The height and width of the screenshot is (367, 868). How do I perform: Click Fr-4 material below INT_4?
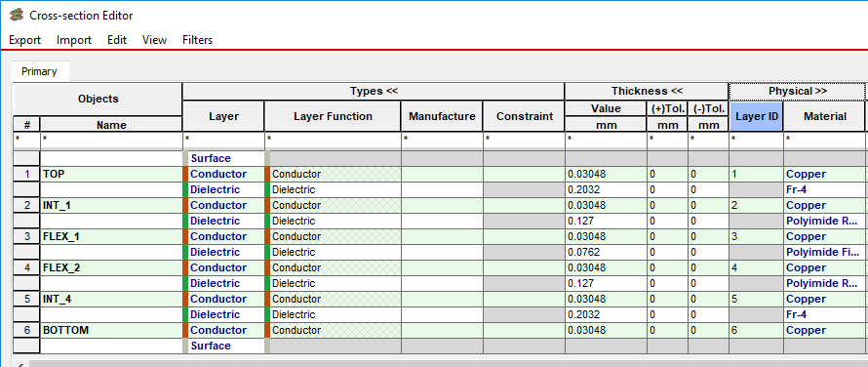(824, 314)
